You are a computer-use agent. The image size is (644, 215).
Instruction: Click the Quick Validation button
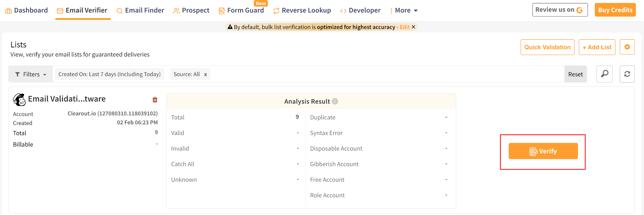pos(547,47)
